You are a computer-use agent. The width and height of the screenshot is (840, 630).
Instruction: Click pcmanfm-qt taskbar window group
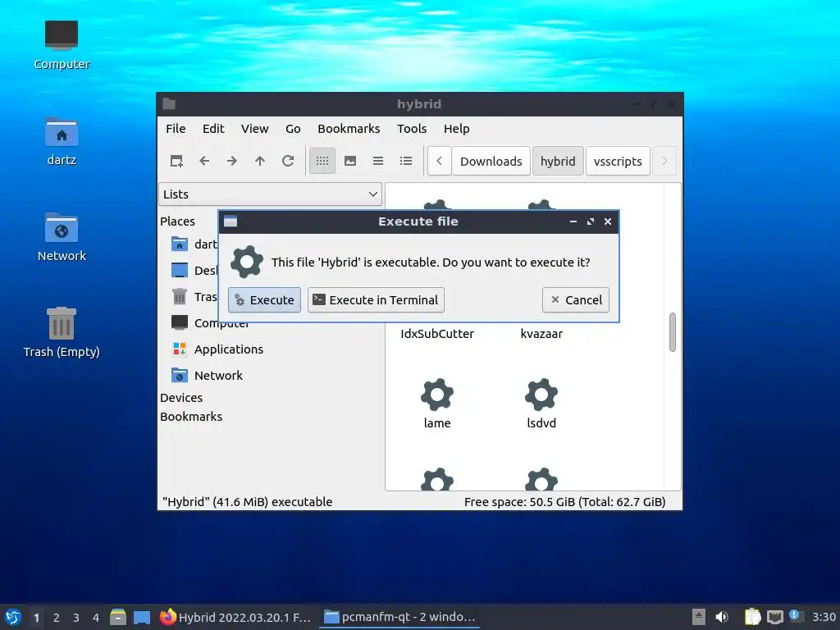point(399,617)
